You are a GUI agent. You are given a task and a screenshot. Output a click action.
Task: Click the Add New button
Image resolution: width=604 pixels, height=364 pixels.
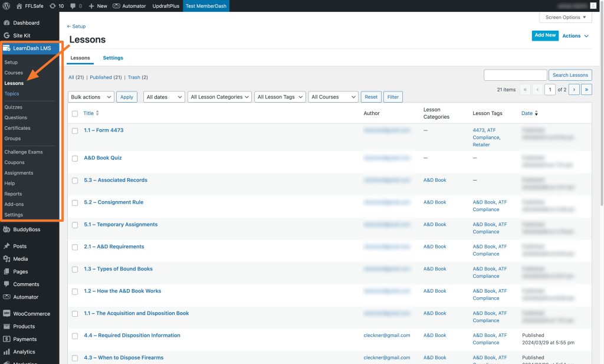(x=545, y=35)
